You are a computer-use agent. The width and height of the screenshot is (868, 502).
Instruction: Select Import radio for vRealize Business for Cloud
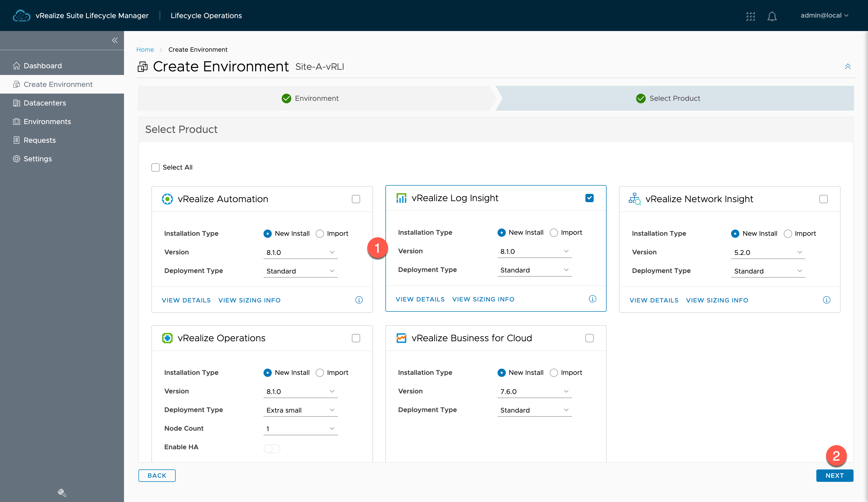pyautogui.click(x=554, y=373)
